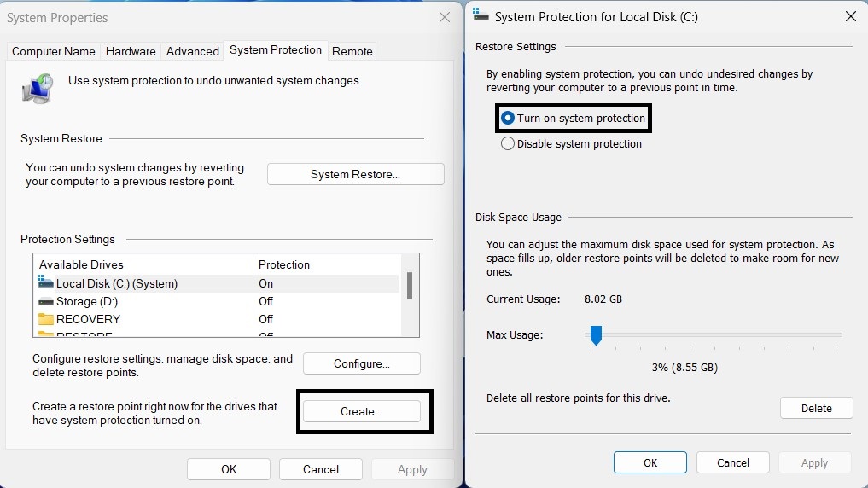Click the Off status for Storage (D:)
Image resolution: width=868 pixels, height=488 pixels.
click(265, 301)
